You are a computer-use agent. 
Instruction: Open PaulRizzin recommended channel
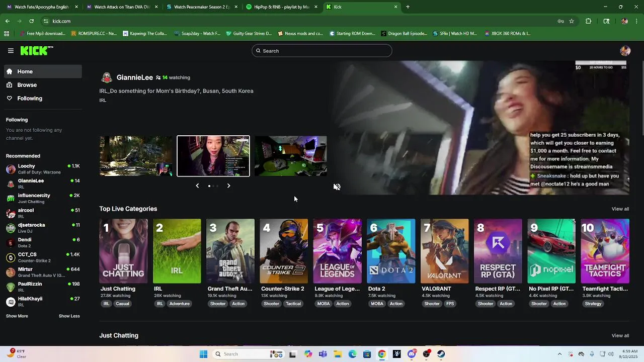pyautogui.click(x=43, y=287)
